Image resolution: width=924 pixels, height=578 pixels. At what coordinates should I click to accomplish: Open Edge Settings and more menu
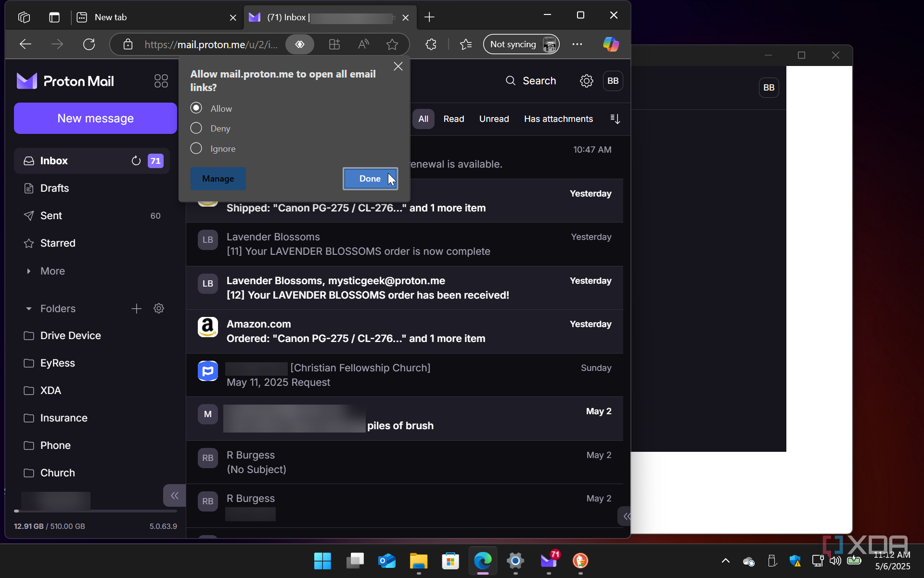(x=577, y=44)
